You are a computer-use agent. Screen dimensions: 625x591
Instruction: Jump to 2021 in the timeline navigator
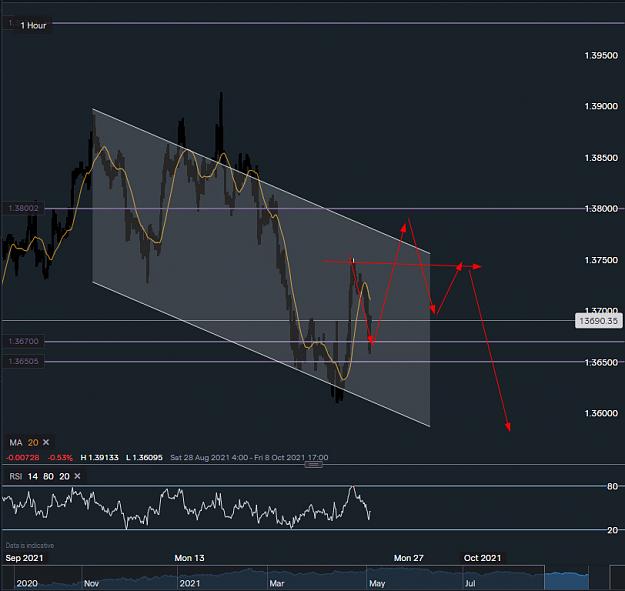(x=190, y=583)
